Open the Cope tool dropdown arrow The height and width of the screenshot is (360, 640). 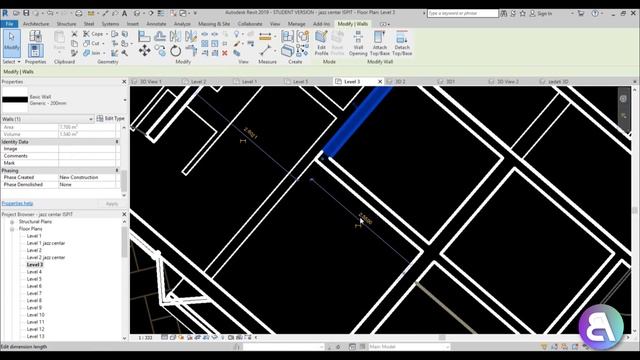[x=107, y=34]
